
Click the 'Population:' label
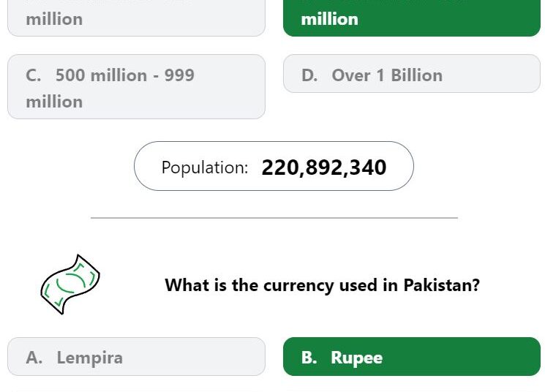point(205,167)
